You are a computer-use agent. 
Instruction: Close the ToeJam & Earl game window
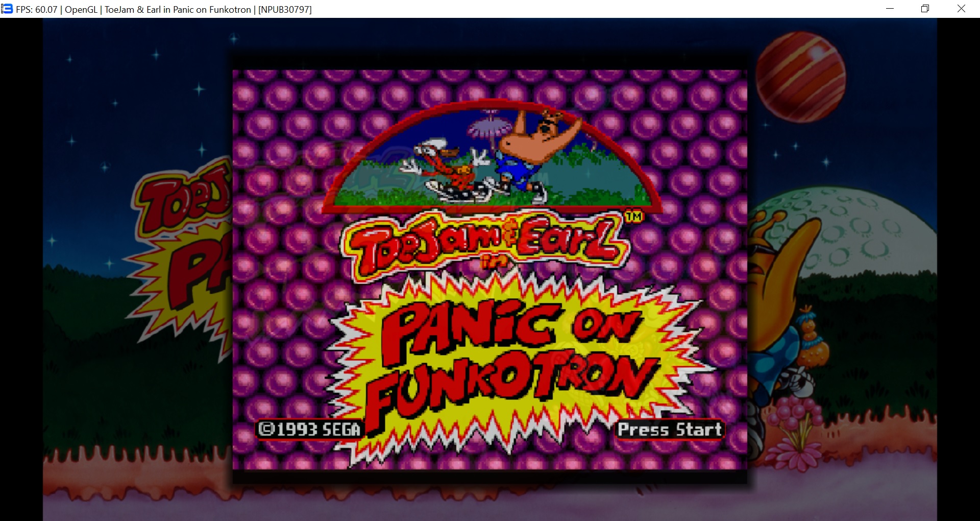pyautogui.click(x=961, y=9)
